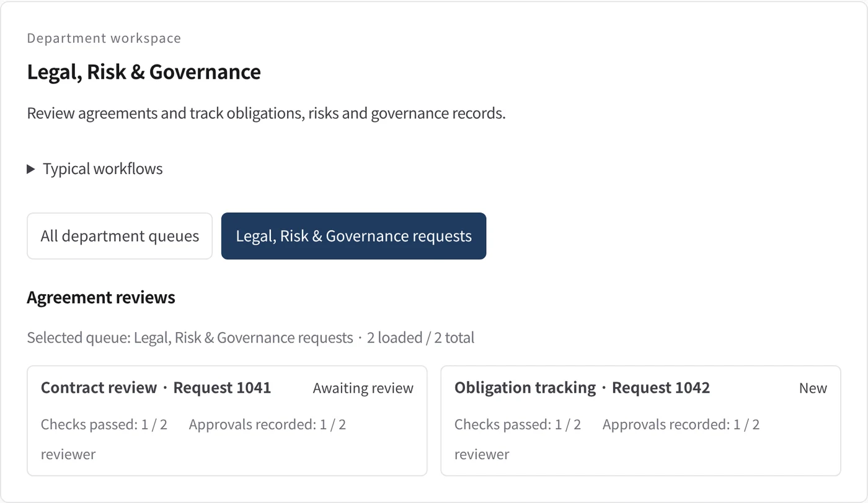Viewport: 868px width, 503px height.
Task: Open the Obligation tracking Request 1042 card
Action: 640,421
